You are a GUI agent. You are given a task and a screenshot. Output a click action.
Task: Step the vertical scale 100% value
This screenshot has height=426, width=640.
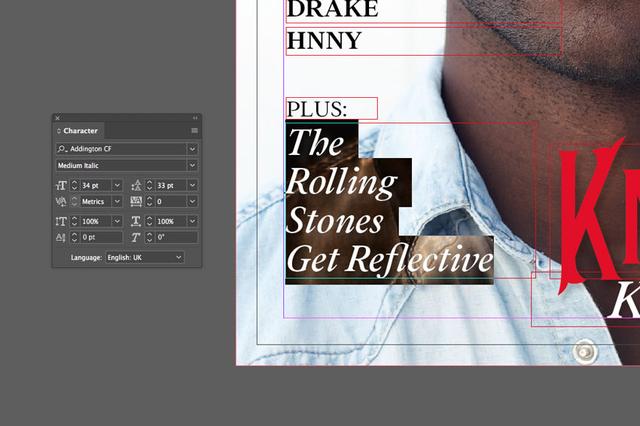pos(74,221)
